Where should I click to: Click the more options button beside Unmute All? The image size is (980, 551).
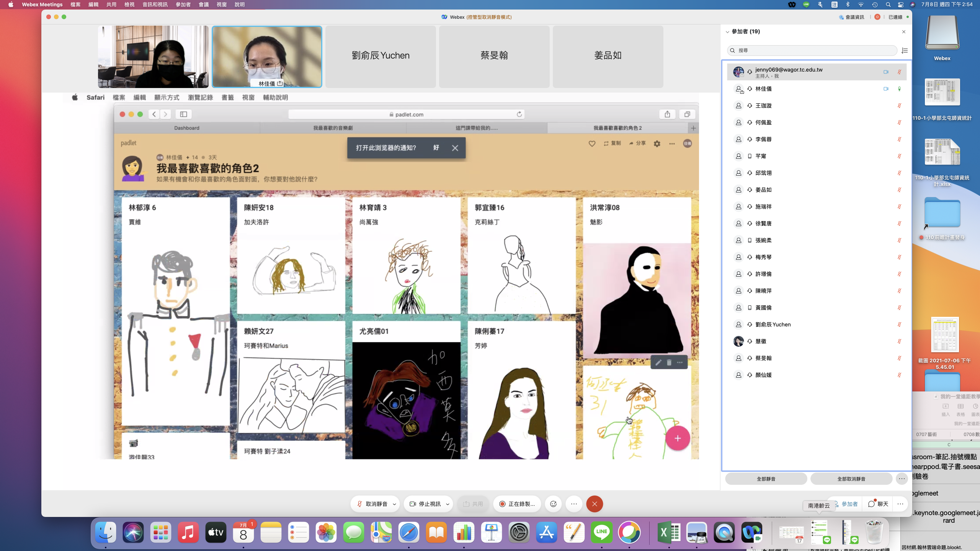902,479
